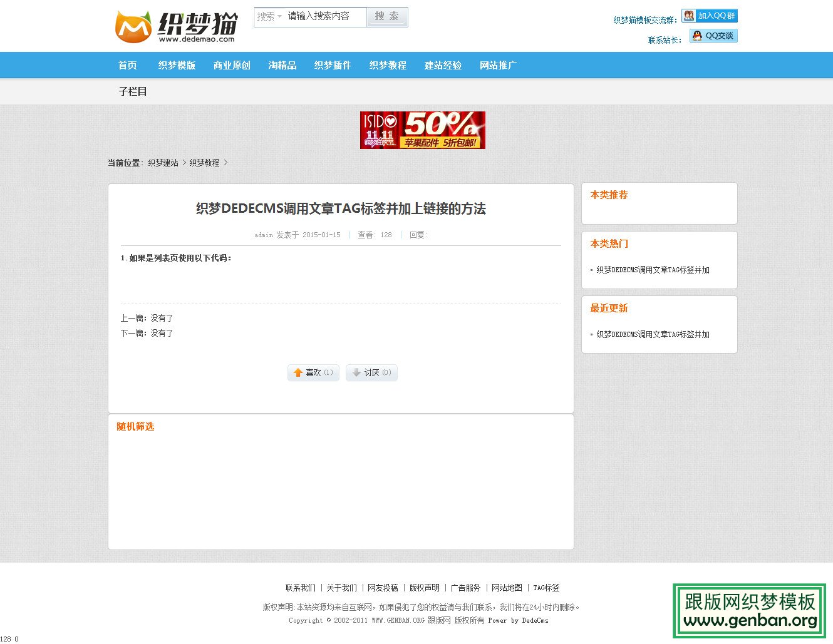
Task: Open the TAG标签 footer link
Action: pyautogui.click(x=546, y=588)
